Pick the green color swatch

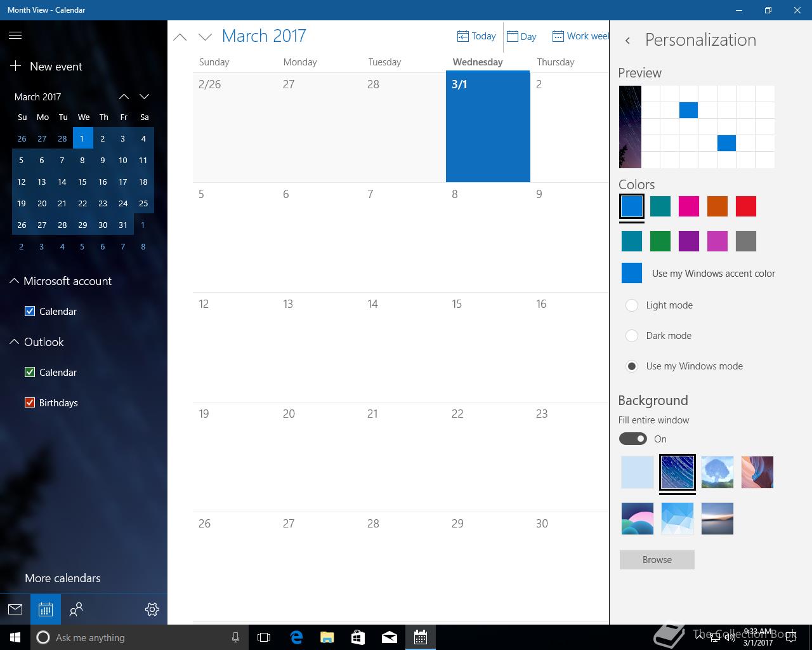tap(660, 241)
